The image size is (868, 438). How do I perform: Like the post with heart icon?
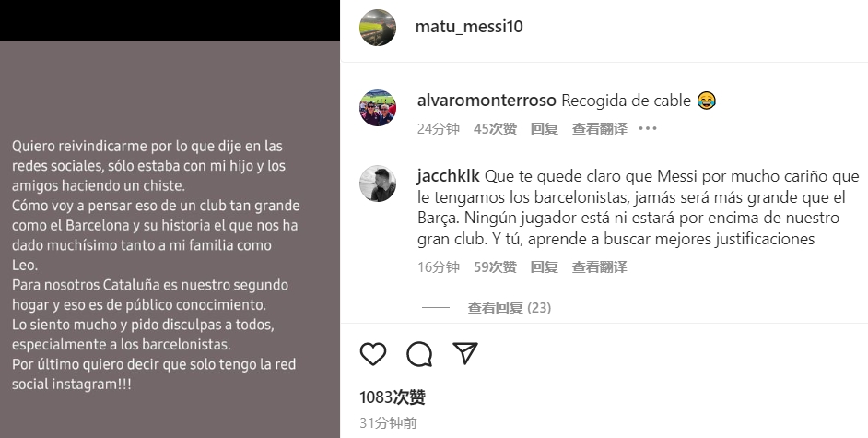[x=373, y=354]
